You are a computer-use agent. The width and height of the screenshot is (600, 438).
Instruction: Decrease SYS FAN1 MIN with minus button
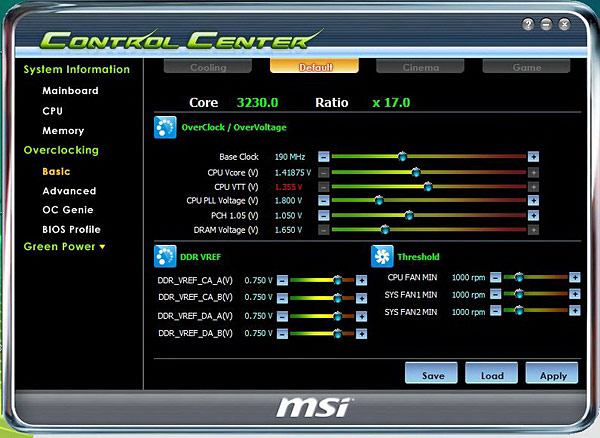496,294
